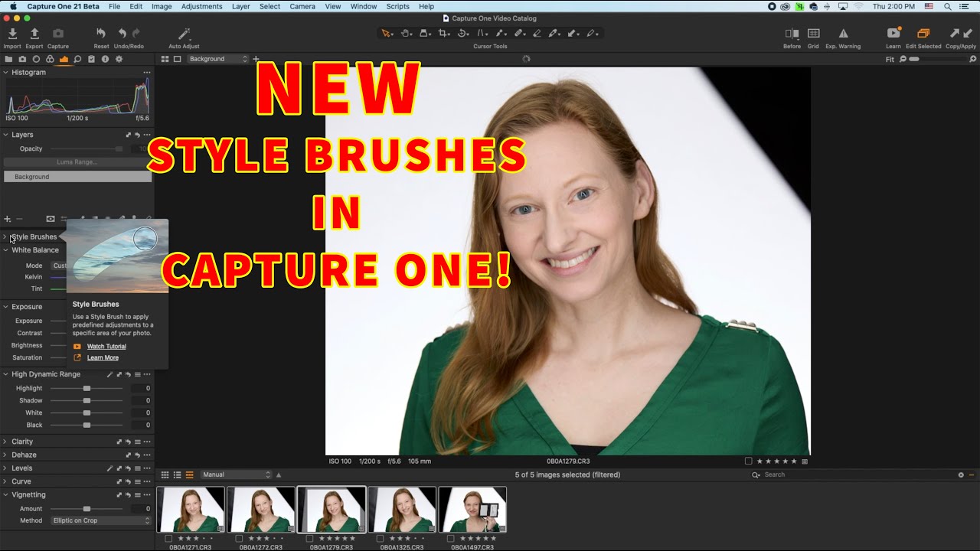Open the Manual sort order dropdown
Viewport: 980px width, 551px height.
[236, 474]
